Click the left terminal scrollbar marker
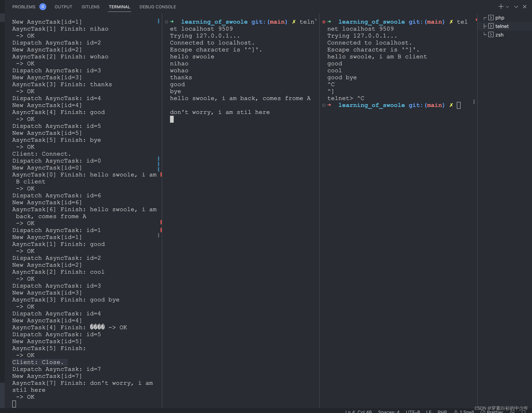The width and height of the screenshot is (532, 413). (159, 21)
